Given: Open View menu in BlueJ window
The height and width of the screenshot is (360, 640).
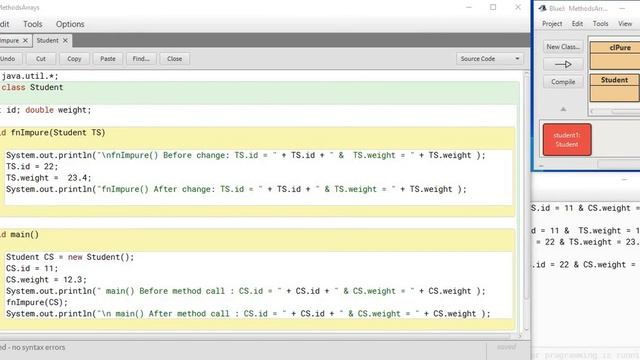Looking at the screenshot, I should pos(625,24).
